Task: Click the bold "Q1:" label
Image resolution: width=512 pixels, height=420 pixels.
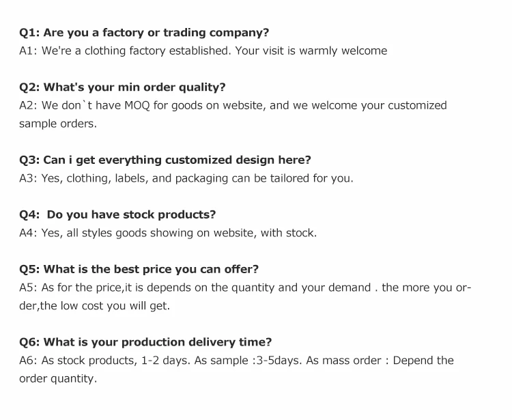Action: pyautogui.click(x=29, y=32)
